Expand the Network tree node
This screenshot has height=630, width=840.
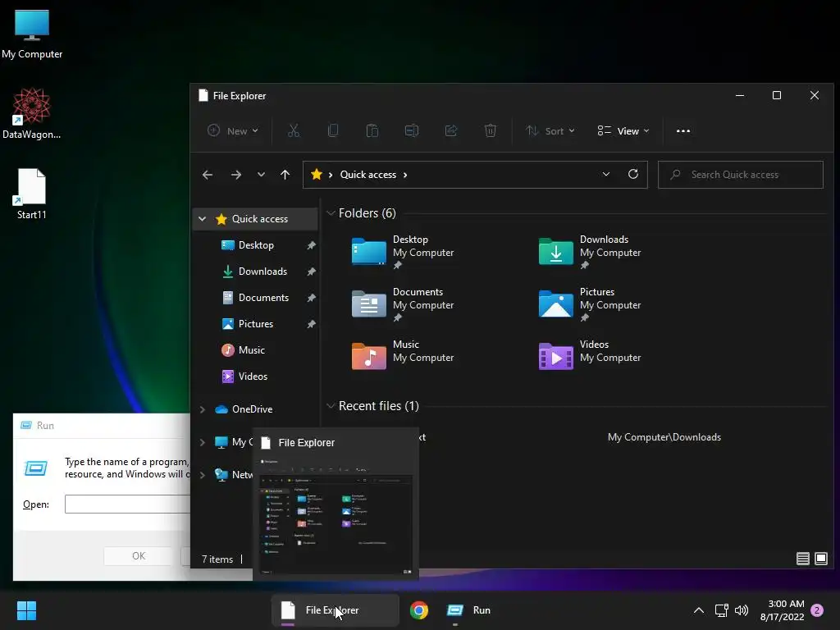[x=202, y=475]
